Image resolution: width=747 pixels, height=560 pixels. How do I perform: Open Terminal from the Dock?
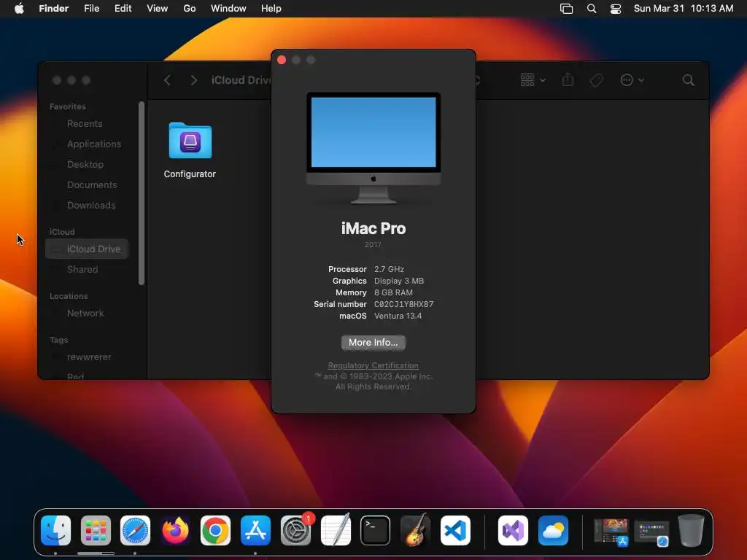click(x=376, y=530)
